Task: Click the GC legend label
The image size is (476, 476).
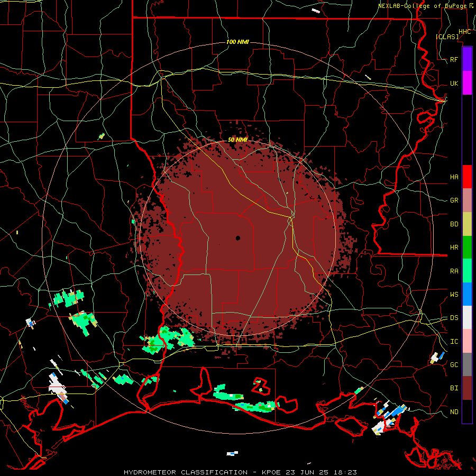Action: click(x=454, y=365)
